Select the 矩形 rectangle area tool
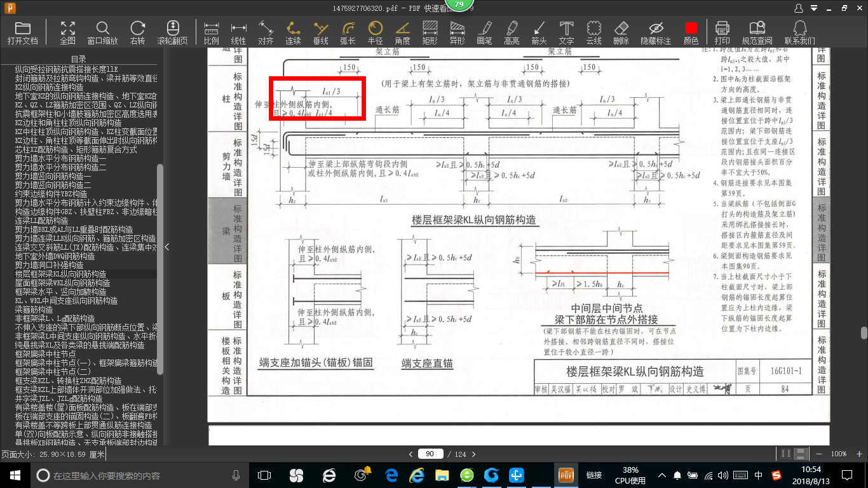Image resolution: width=868 pixels, height=488 pixels. [x=430, y=32]
